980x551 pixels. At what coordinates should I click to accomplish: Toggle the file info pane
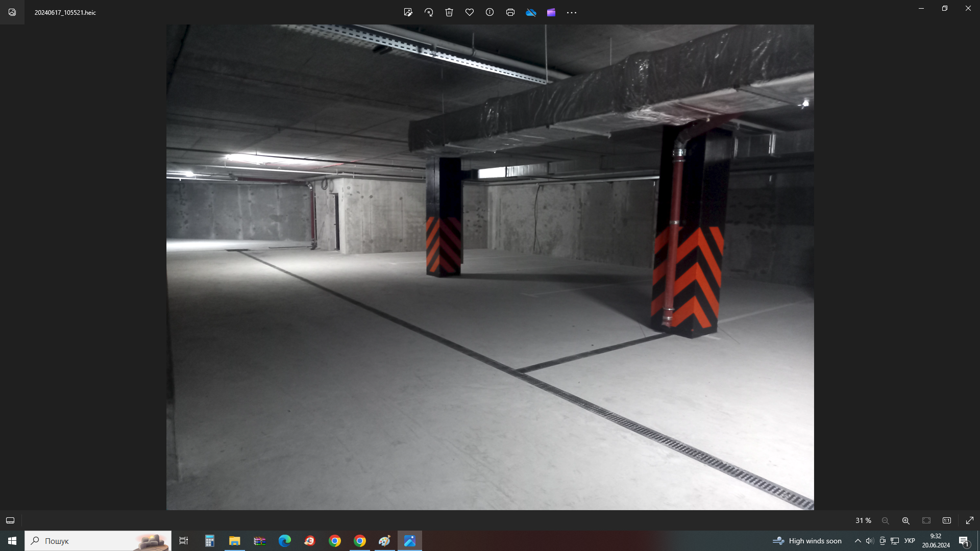(x=489, y=12)
